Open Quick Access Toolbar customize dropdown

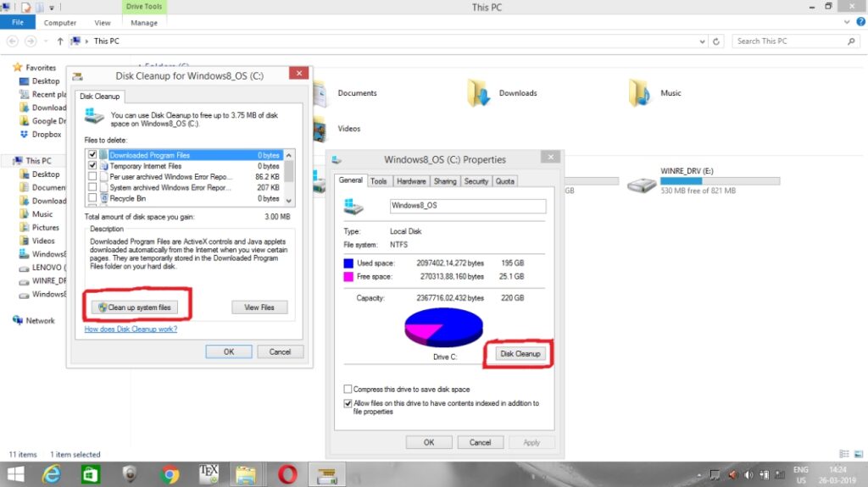pyautogui.click(x=52, y=7)
